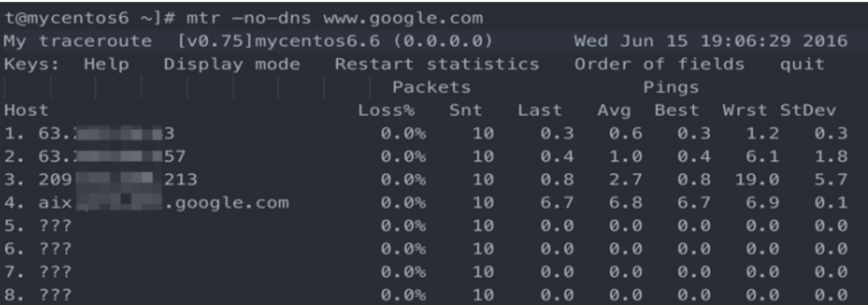Click the 19.0 worst ping value
The width and height of the screenshot is (868, 305).
(757, 180)
